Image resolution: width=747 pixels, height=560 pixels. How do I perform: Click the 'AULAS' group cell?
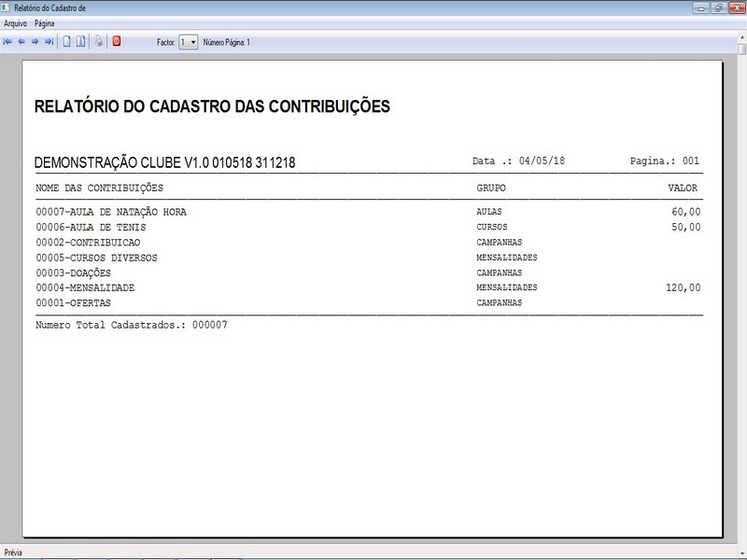[x=489, y=212]
